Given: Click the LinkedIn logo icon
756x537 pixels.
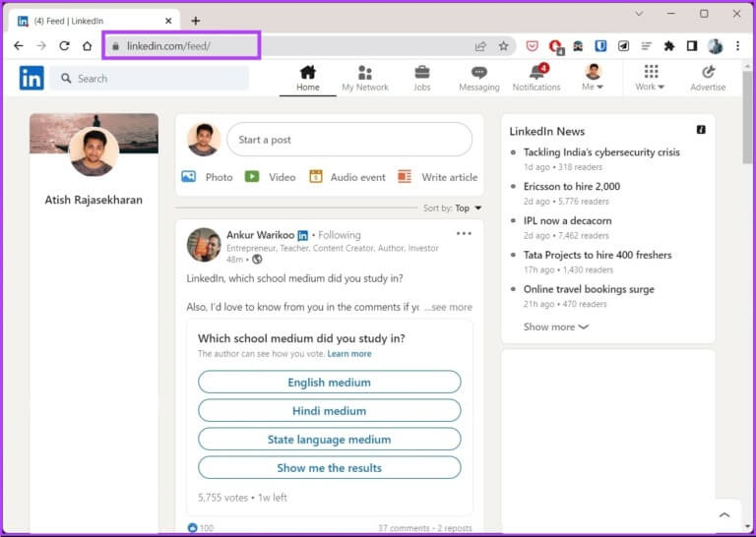Looking at the screenshot, I should 31,78.
